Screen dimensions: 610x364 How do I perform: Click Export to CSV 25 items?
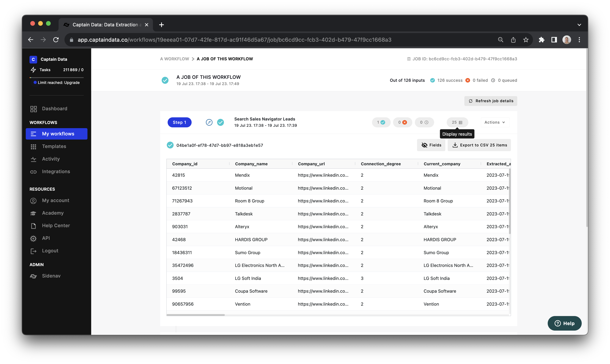pyautogui.click(x=479, y=145)
